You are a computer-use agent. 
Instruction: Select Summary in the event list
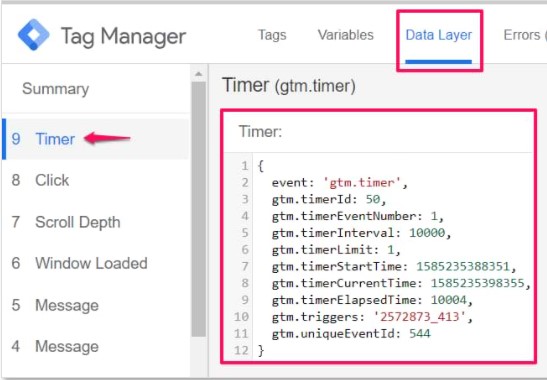[x=55, y=89]
